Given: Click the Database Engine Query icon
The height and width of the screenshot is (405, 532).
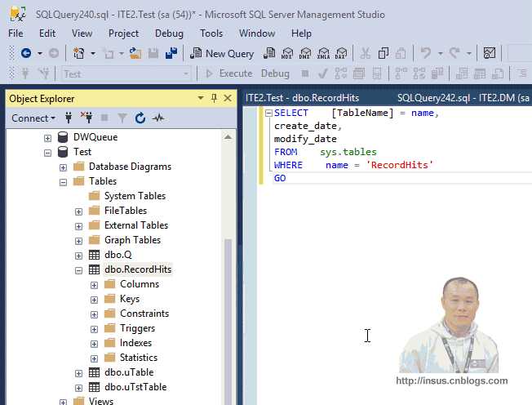Looking at the screenshot, I should coord(268,53).
